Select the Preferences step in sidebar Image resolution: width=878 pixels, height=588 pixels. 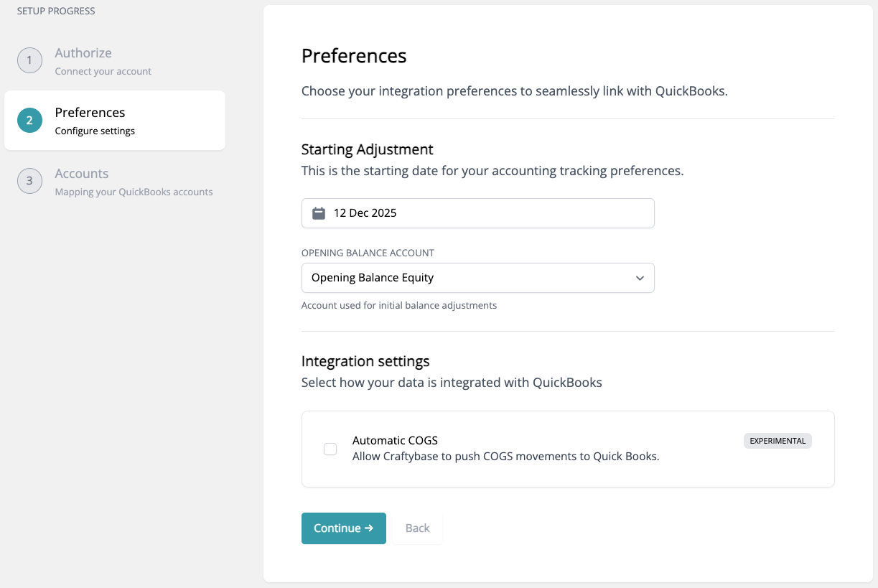[x=90, y=113]
